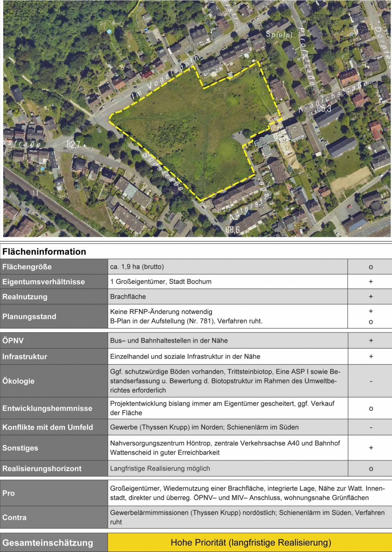
Task: Click the plus rating in the ÖPNV row
Action: point(370,341)
